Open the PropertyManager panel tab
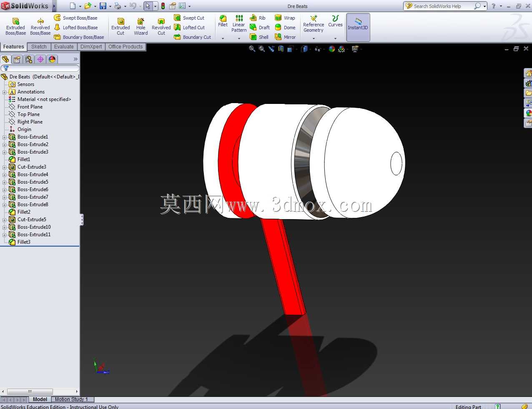532x409 pixels. click(17, 59)
